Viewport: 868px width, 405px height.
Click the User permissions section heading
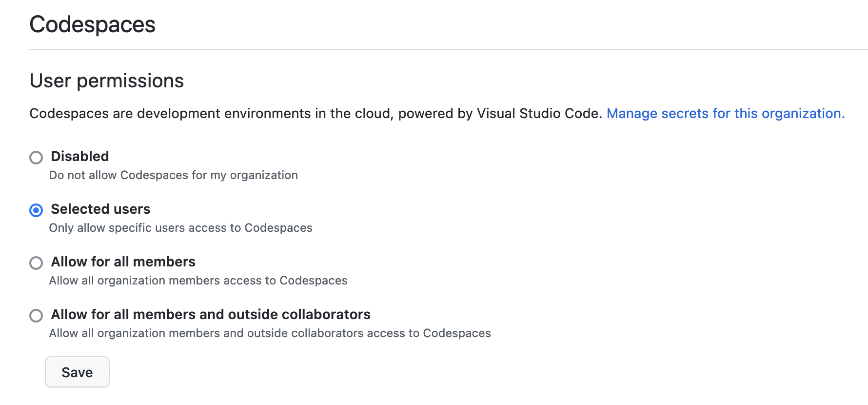(107, 81)
